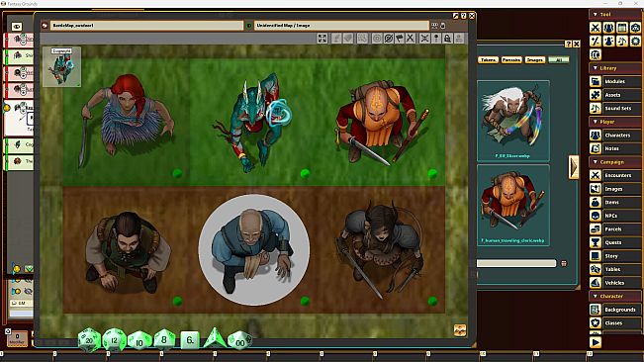Toggle green status dot under orange cleric token

432,173
